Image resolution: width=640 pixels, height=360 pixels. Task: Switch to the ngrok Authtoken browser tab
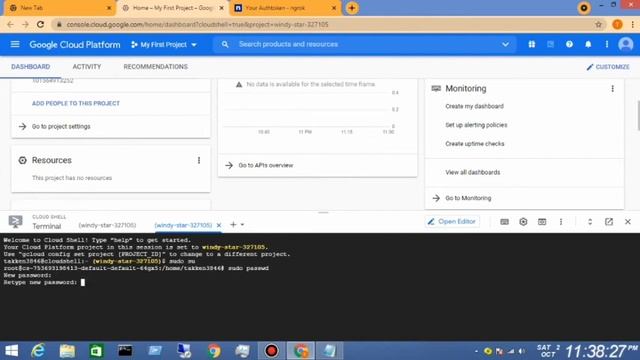click(285, 8)
